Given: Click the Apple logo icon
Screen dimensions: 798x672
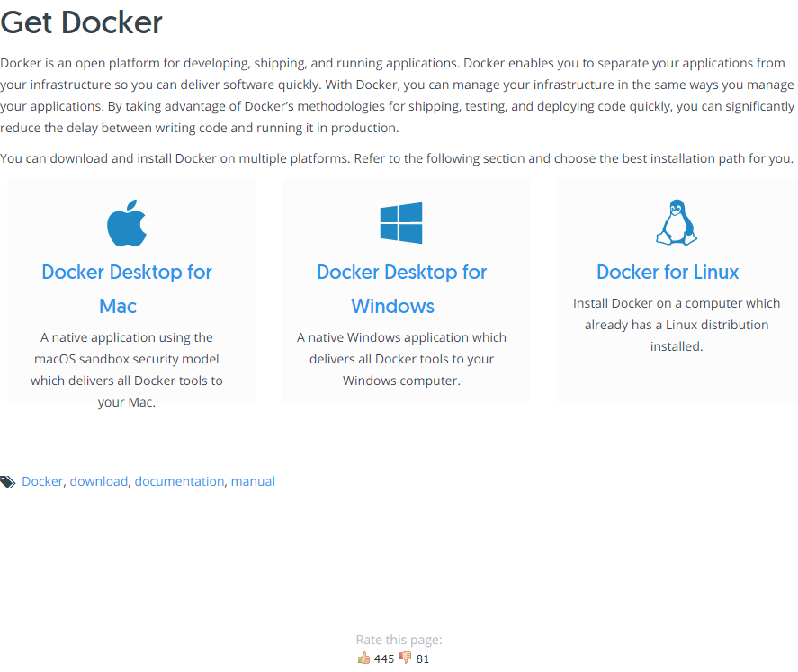Looking at the screenshot, I should pos(127,223).
